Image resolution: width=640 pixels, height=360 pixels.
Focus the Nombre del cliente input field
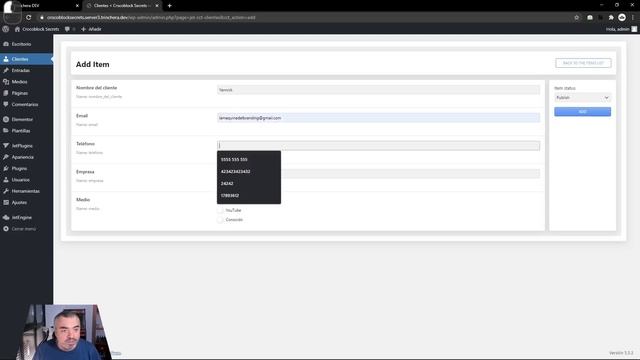tap(378, 90)
